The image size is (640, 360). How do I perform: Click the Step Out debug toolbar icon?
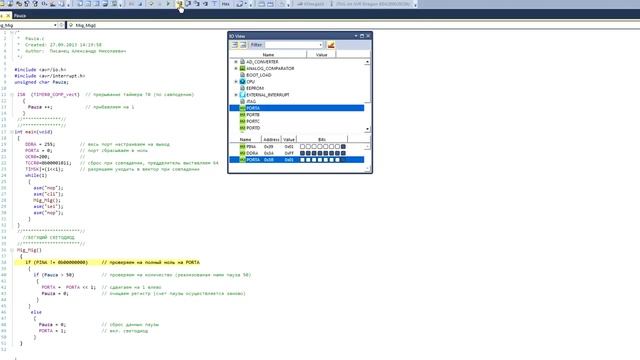196,4
